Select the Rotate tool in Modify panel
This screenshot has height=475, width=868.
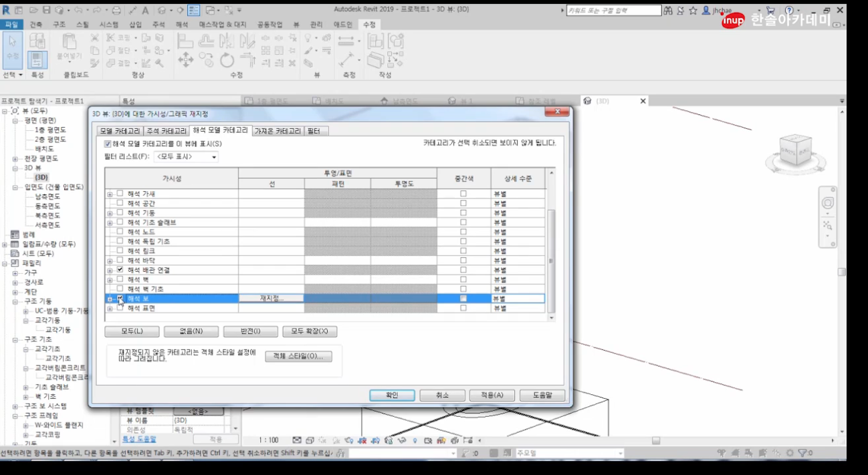click(227, 60)
